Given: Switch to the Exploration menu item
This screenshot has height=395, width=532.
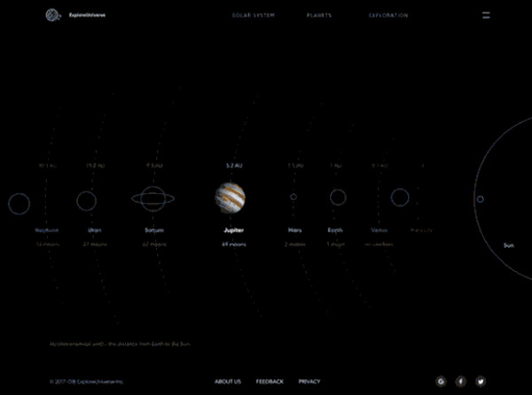Looking at the screenshot, I should point(388,16).
